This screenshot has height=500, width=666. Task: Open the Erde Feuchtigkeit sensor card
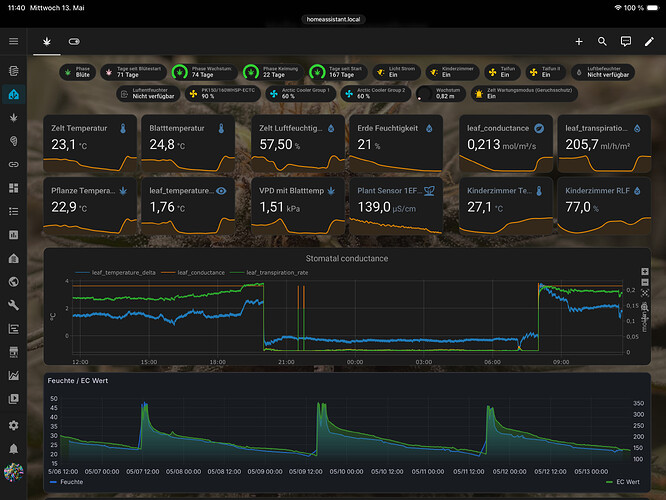(x=396, y=144)
